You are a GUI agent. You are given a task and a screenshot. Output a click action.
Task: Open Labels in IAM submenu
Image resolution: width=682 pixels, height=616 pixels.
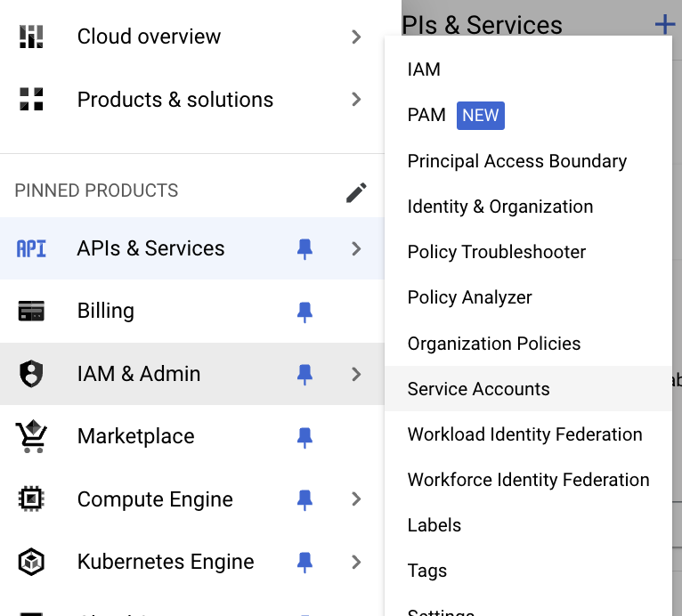pyautogui.click(x=529, y=525)
